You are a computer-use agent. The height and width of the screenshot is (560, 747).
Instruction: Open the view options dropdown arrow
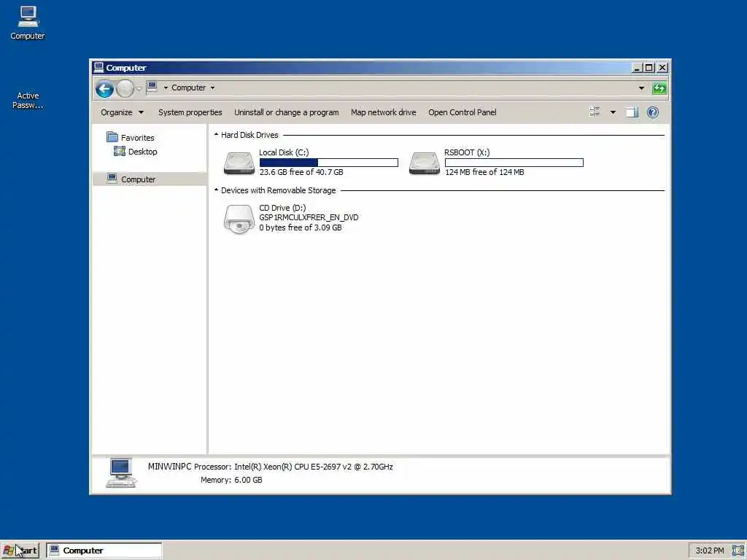pyautogui.click(x=613, y=112)
